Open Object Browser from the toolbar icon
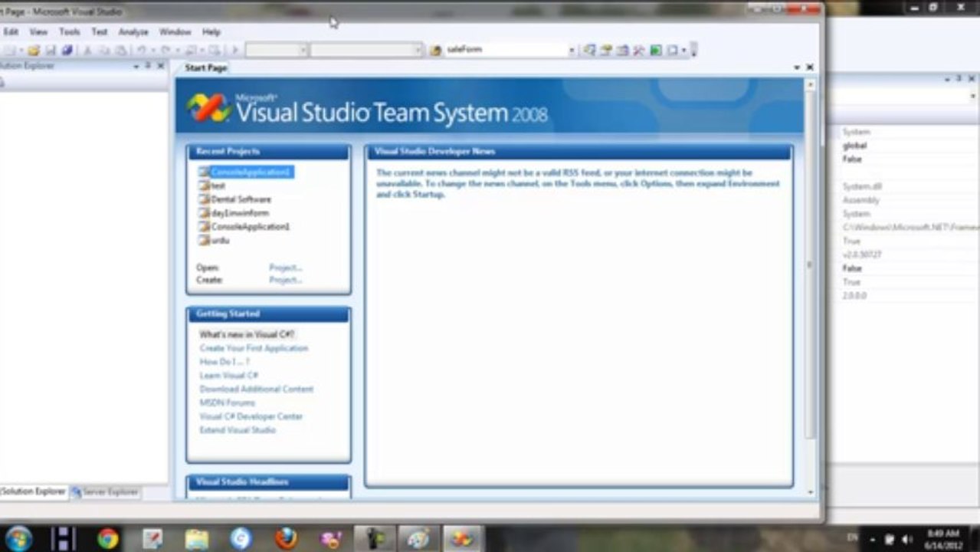The height and width of the screenshot is (552, 980). tap(622, 51)
